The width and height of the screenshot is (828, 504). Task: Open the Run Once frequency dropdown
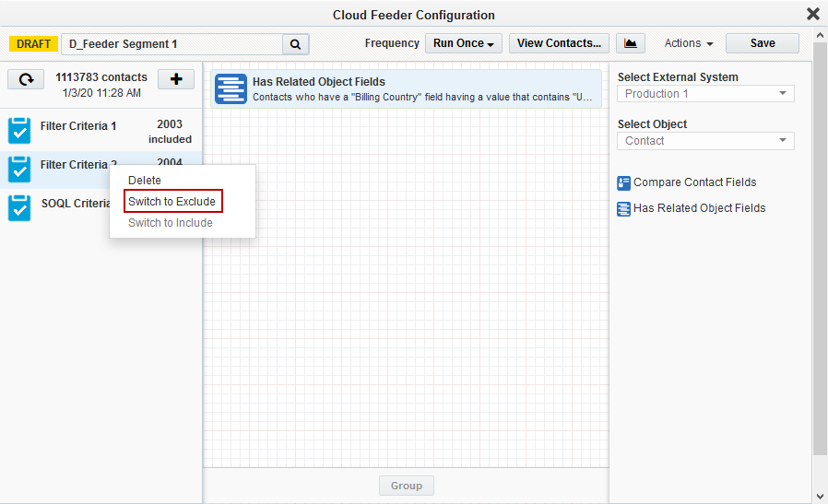point(464,43)
